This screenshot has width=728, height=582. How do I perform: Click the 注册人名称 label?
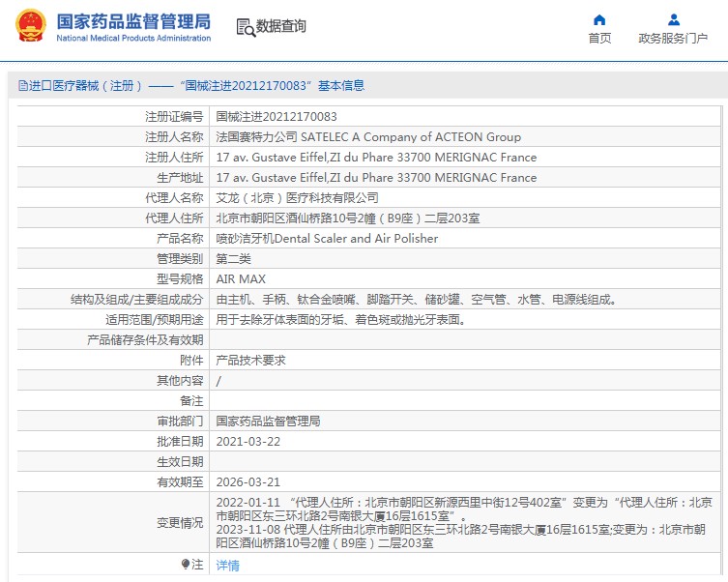[x=174, y=137]
